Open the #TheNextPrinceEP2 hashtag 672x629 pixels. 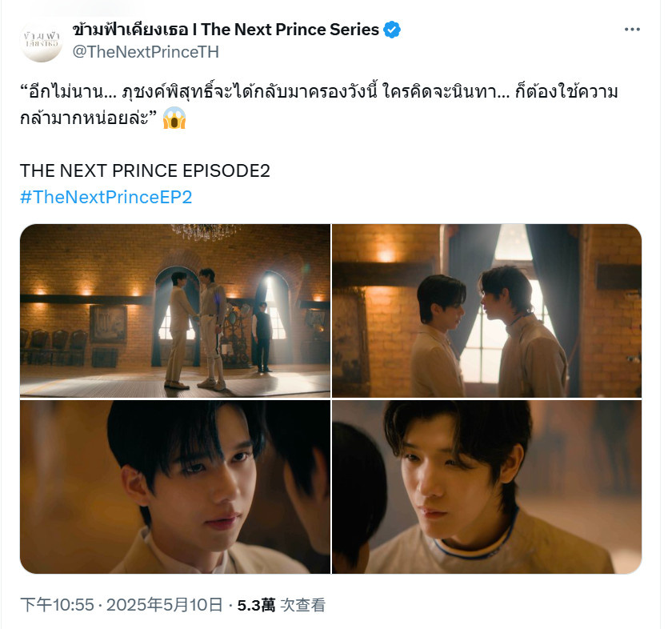106,197
